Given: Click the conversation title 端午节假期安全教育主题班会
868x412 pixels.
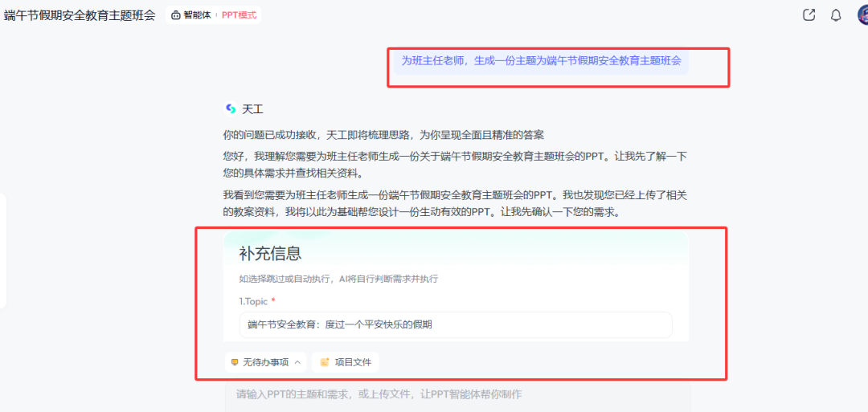Looking at the screenshot, I should click(80, 15).
